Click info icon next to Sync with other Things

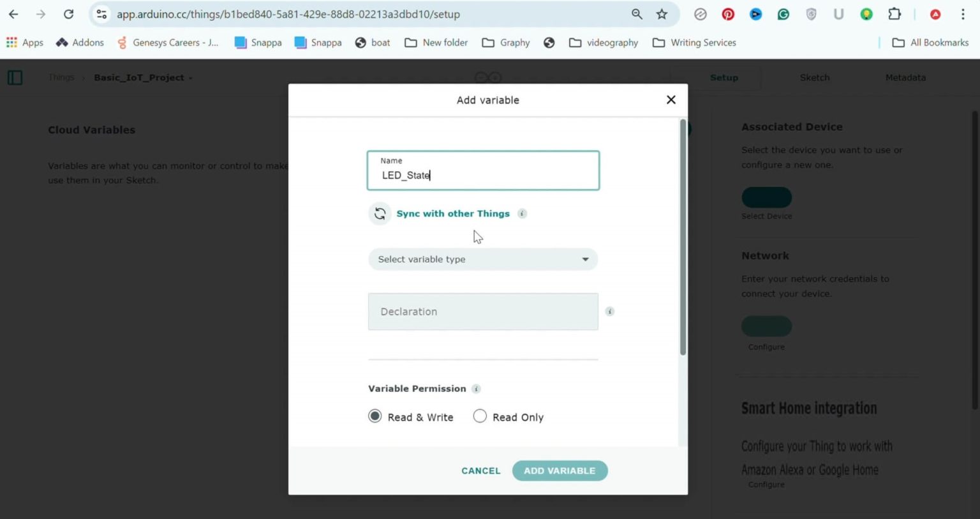pos(522,213)
